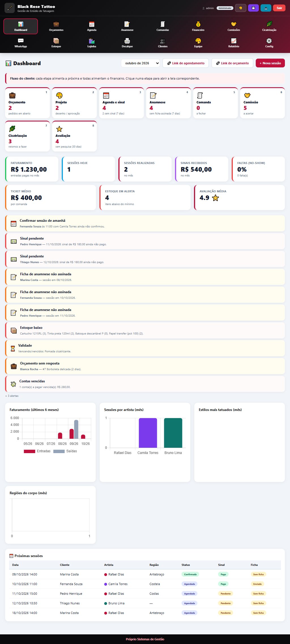Viewport: 290px width, 644px height.
Task: Open the Estoque baixo alert
Action: pos(145,330)
